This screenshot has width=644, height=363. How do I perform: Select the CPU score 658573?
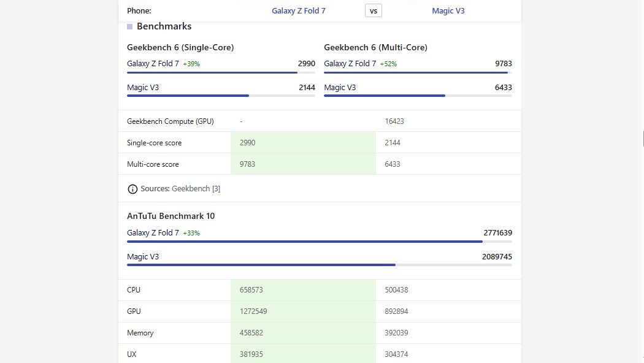tap(251, 290)
